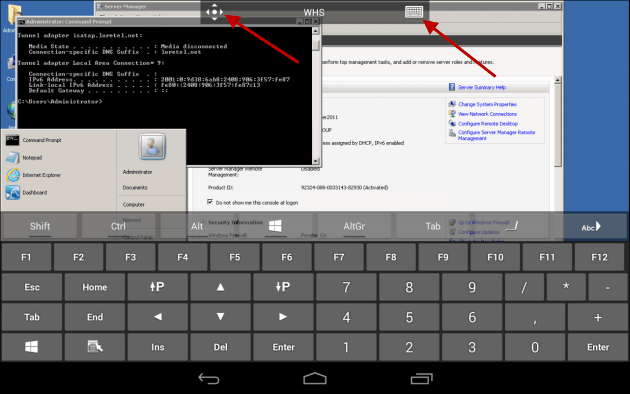Tap the numpad 5 key
The width and height of the screenshot is (630, 394).
409,317
